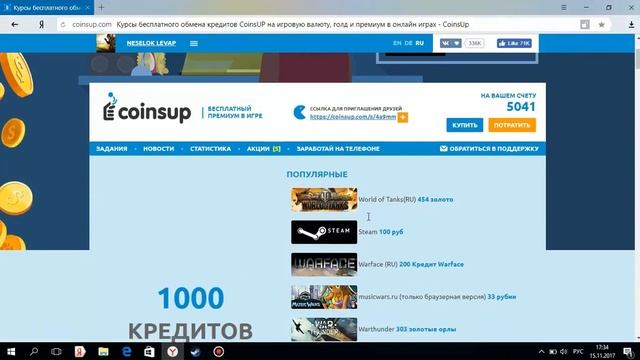Open musicwars.ru 33 рубин link

point(437,297)
